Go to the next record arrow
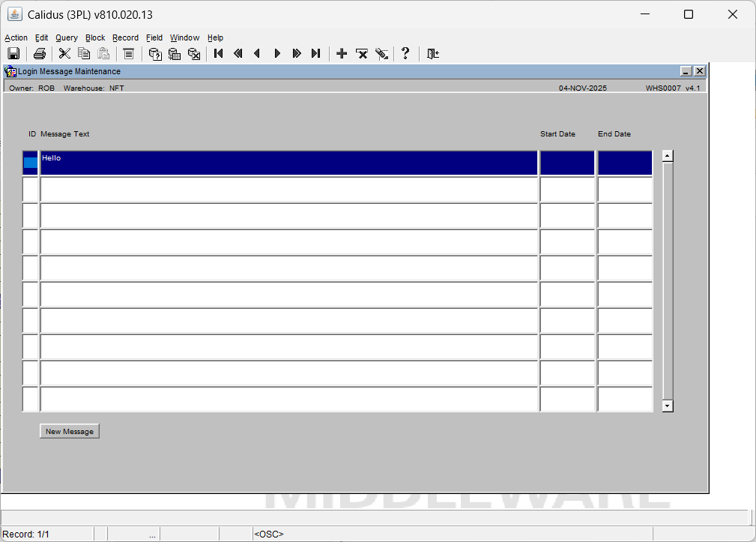 click(x=277, y=53)
